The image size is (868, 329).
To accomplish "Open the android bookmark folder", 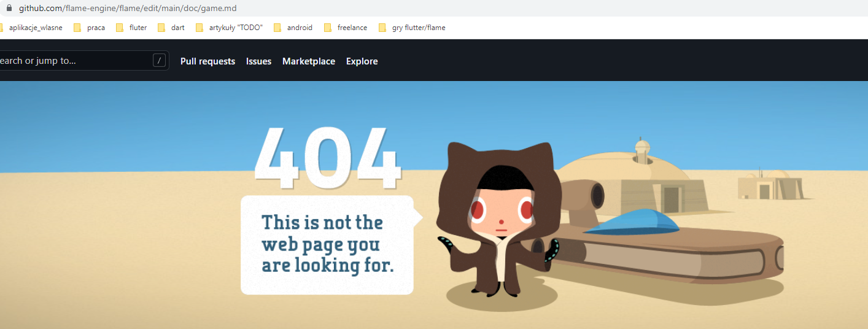I will click(293, 28).
